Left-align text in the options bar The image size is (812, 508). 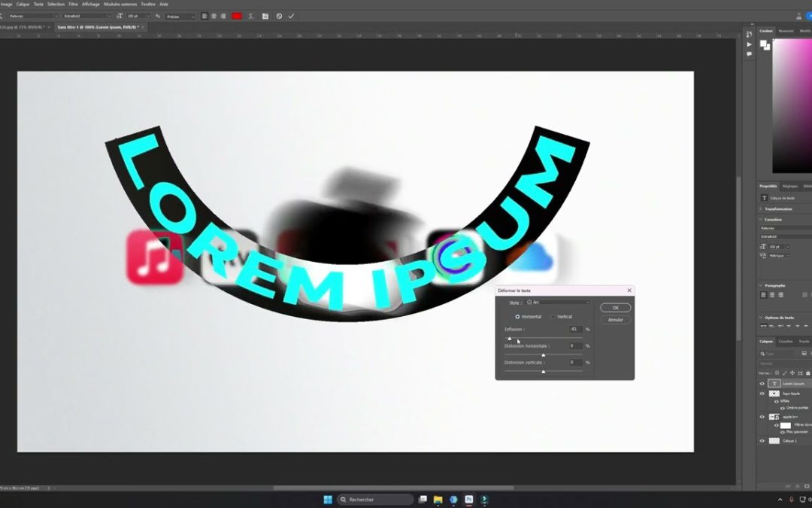pos(205,16)
